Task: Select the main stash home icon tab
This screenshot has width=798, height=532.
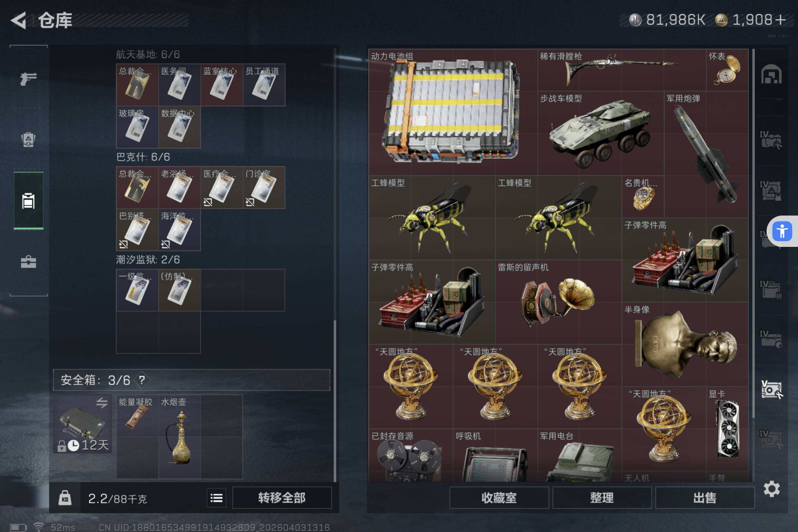Action: tap(771, 74)
